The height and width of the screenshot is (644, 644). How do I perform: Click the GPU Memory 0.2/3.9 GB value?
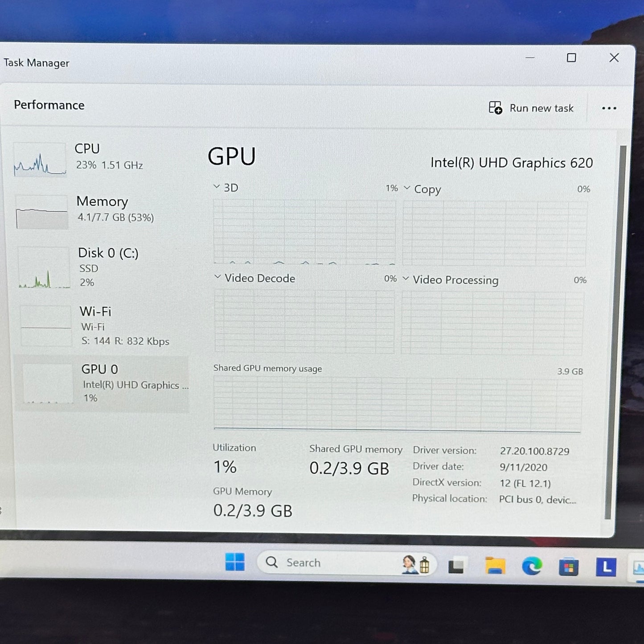tap(253, 511)
